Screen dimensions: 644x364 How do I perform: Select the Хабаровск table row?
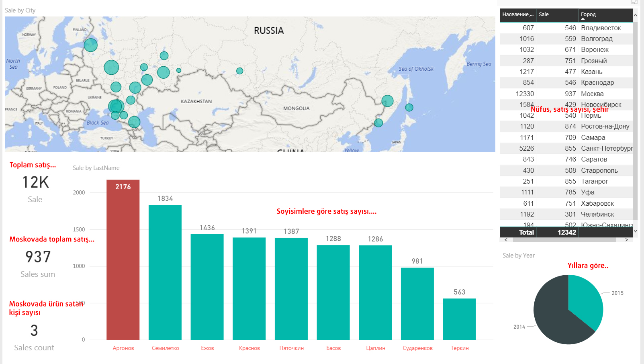(566, 203)
